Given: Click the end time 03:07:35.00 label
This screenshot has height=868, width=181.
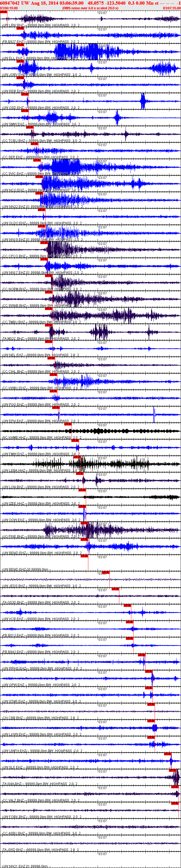Looking at the screenshot, I should point(172,8).
